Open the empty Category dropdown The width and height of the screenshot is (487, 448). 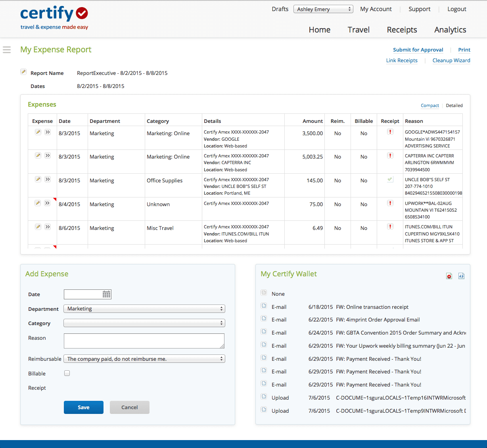click(x=144, y=323)
